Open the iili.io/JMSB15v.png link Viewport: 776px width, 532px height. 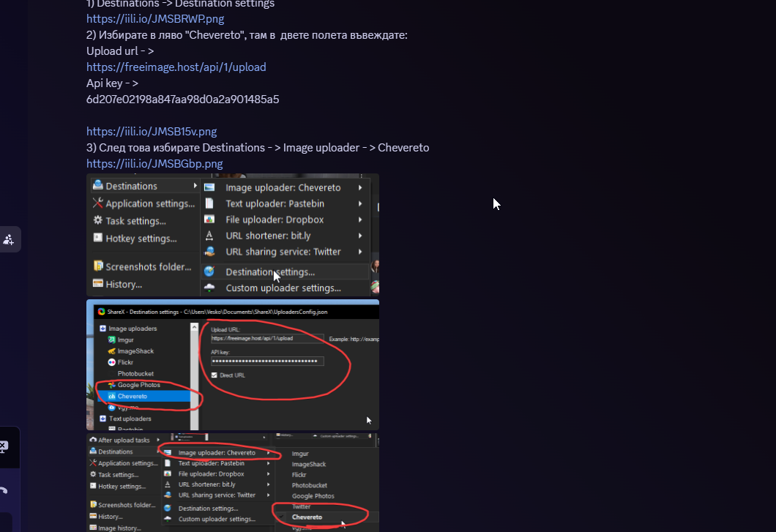[152, 132]
